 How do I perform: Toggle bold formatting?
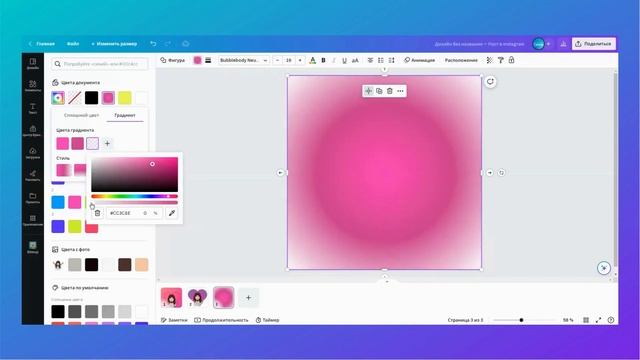click(x=323, y=60)
